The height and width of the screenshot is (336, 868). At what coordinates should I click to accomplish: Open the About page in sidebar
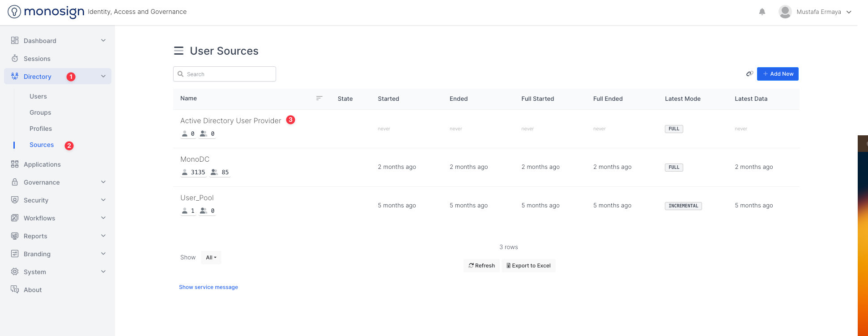(33, 290)
